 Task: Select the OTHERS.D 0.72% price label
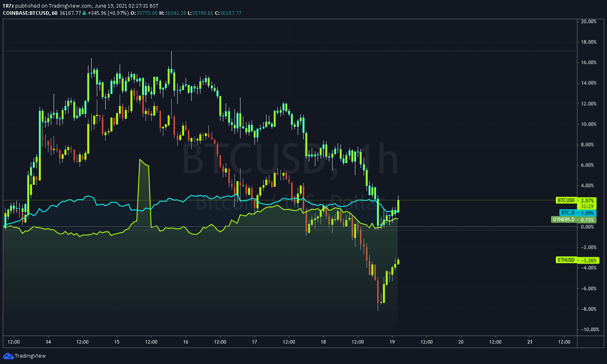(x=574, y=220)
